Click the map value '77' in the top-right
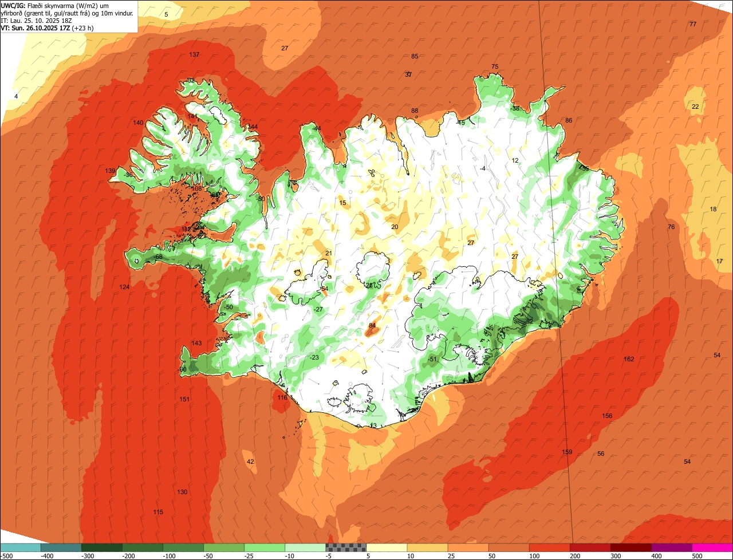Screen dimensions: 733x560 [x=693, y=24]
